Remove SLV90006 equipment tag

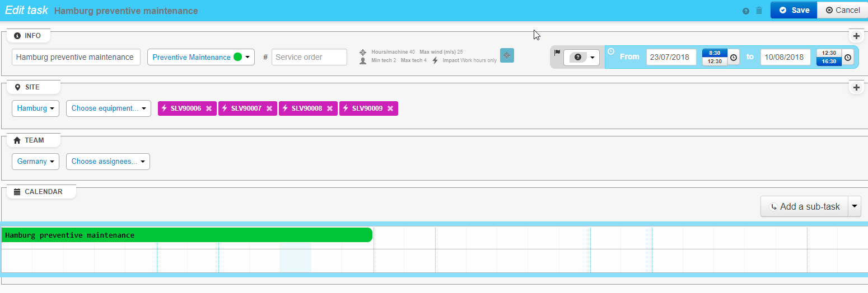point(209,108)
